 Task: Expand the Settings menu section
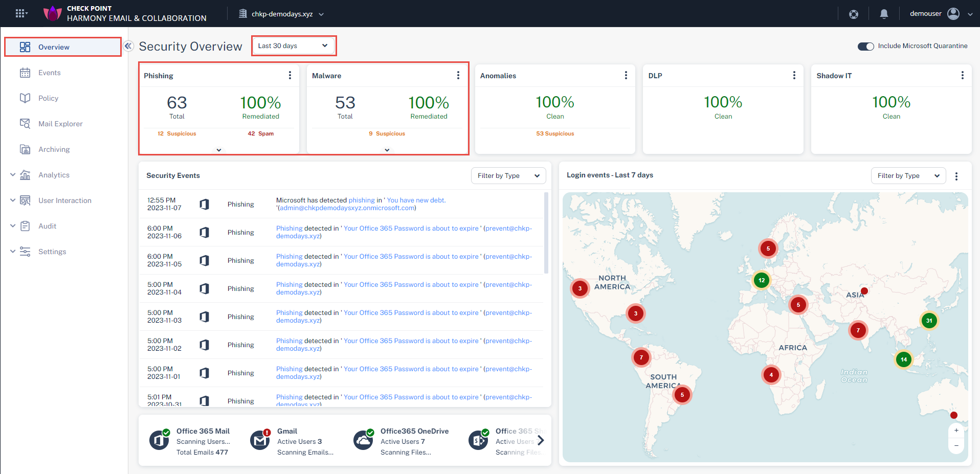click(x=13, y=252)
